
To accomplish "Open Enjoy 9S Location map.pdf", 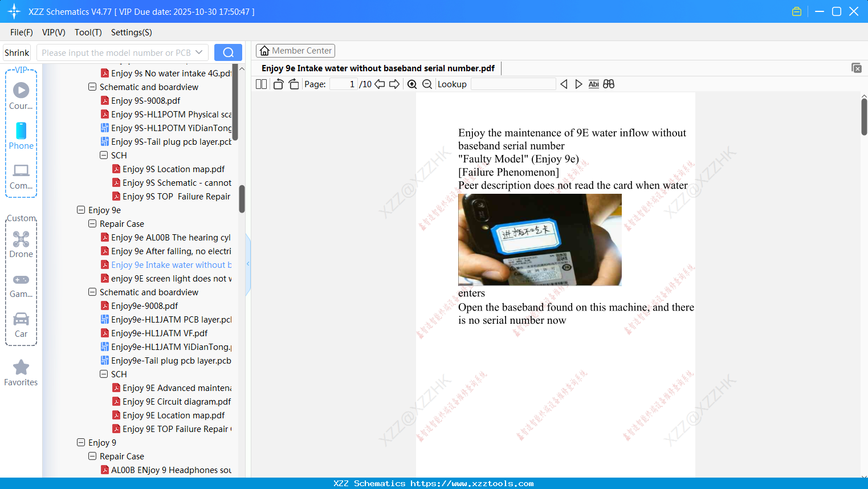I will point(168,169).
